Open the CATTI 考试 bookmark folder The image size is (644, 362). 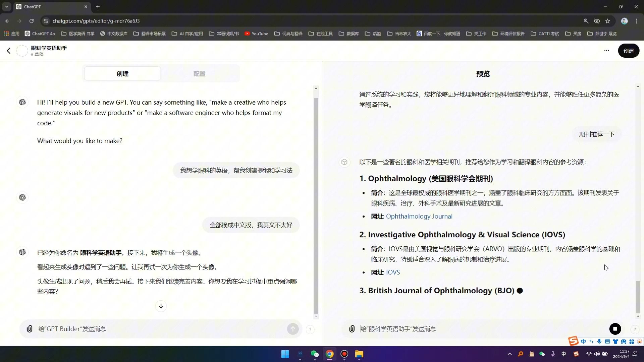[x=545, y=34]
